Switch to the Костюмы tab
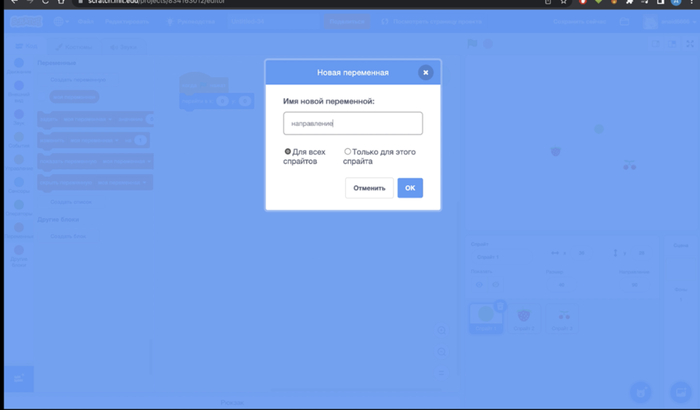This screenshot has width=700, height=410. point(74,46)
